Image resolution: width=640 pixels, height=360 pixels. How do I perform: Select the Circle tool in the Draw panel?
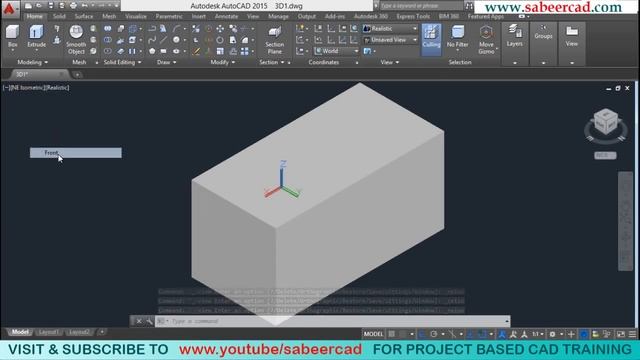pyautogui.click(x=176, y=40)
